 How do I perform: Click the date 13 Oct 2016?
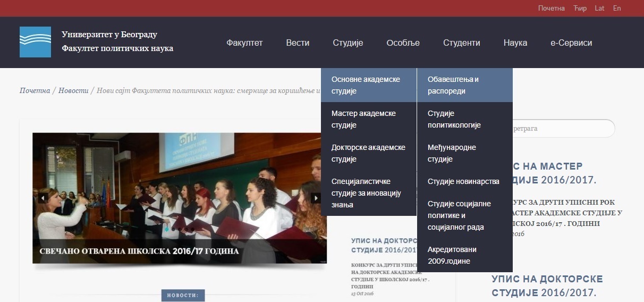click(x=363, y=293)
